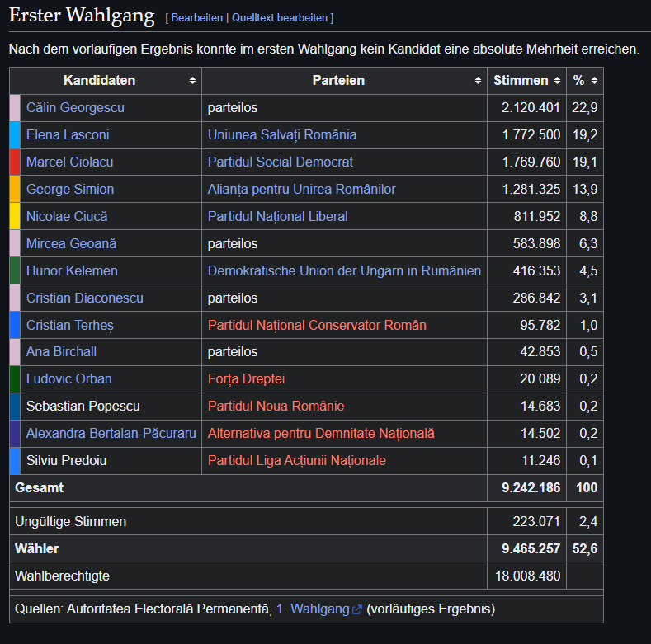This screenshot has height=644, width=651.
Task: Click invalid votes value 223.071
Action: [536, 522]
